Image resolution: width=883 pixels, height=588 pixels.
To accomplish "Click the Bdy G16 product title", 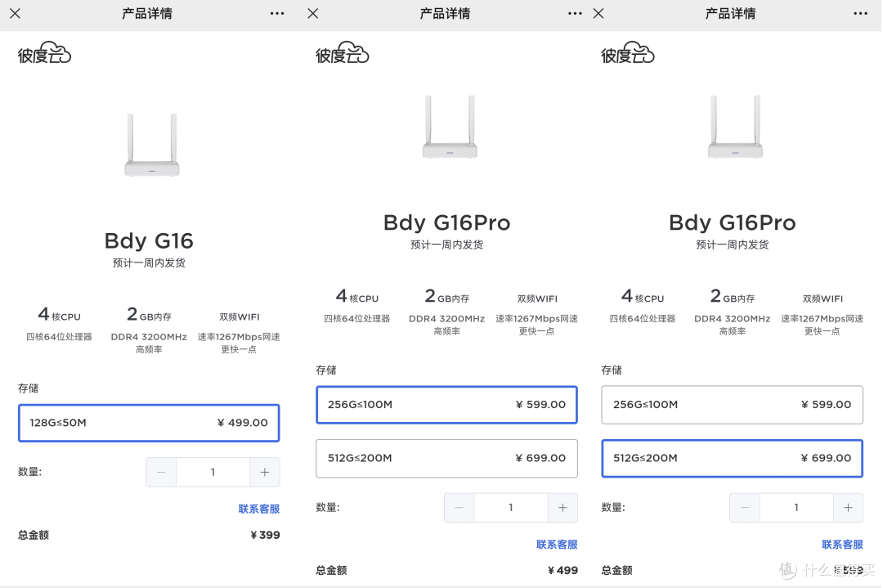I will 149,241.
